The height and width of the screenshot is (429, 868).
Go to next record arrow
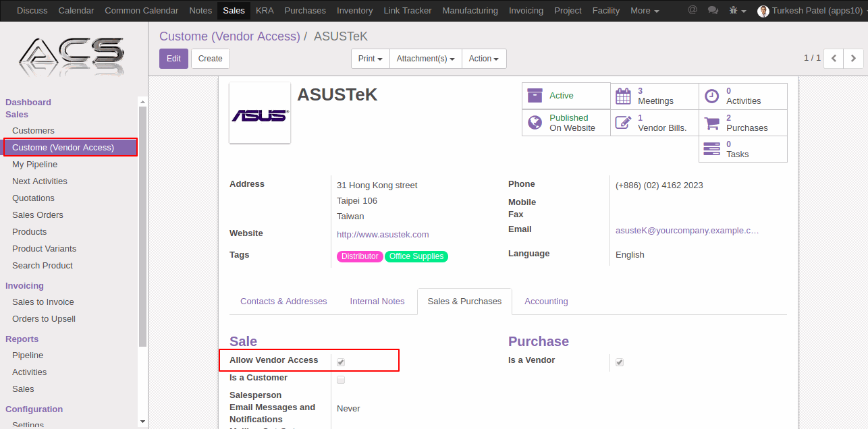point(853,59)
